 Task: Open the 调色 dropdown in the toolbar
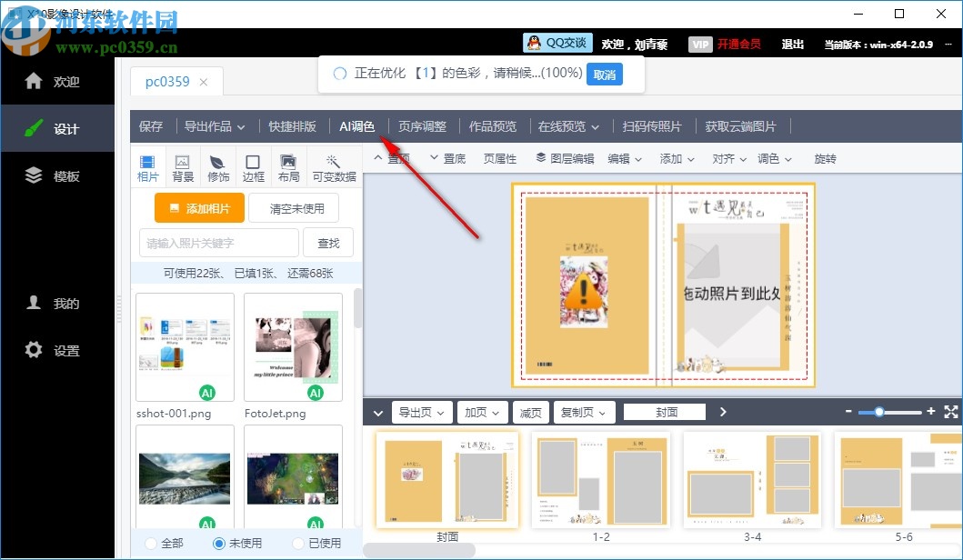(773, 158)
